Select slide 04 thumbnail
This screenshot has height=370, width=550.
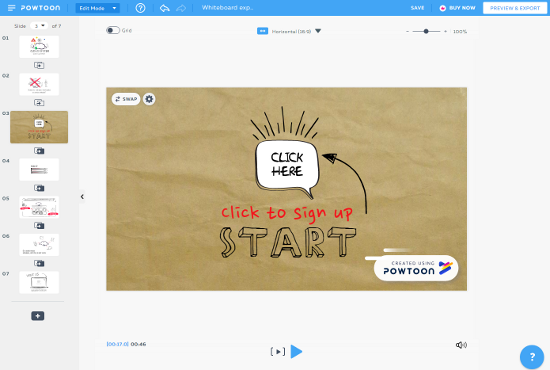click(39, 169)
